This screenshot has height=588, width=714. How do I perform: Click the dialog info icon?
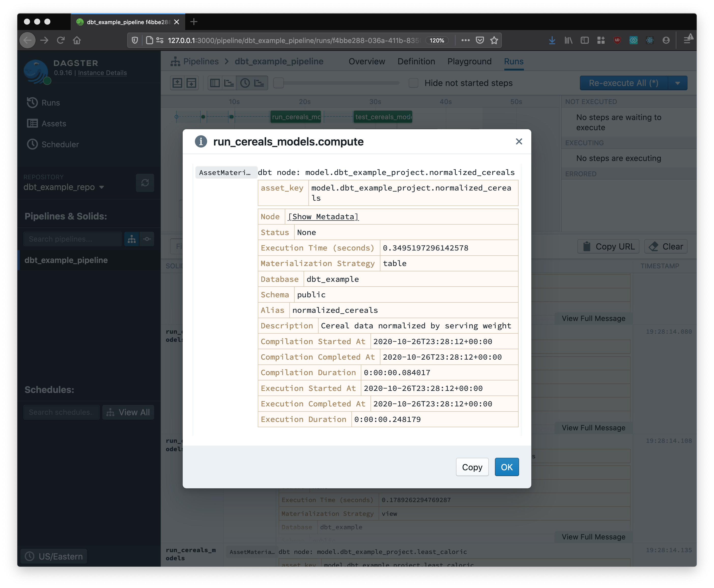tap(201, 142)
